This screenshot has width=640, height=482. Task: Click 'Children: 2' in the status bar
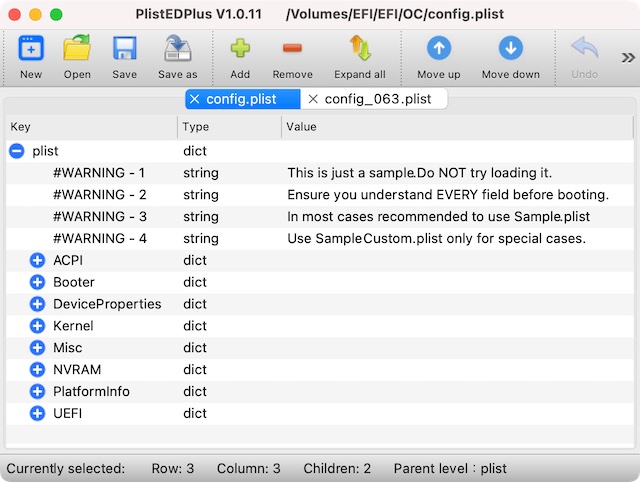coord(337,468)
